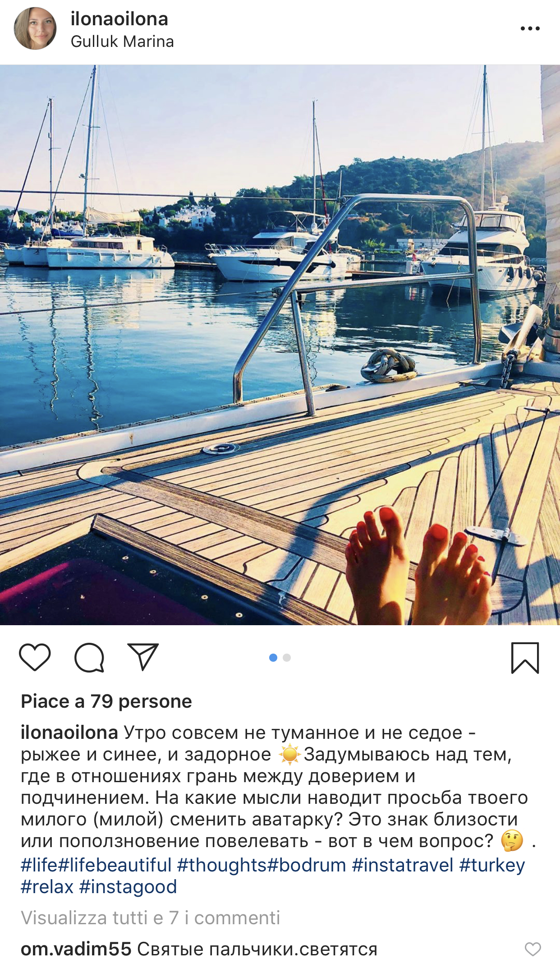Viewport: 560px width, 968px height.
Task: Open the #instagood hashtag
Action: pos(128,887)
